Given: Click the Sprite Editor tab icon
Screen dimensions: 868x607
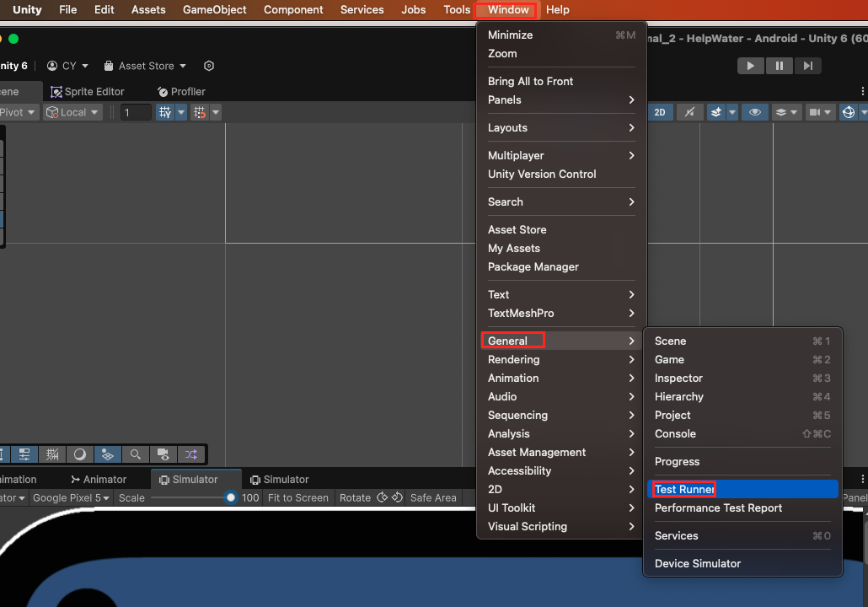Looking at the screenshot, I should pyautogui.click(x=56, y=92).
